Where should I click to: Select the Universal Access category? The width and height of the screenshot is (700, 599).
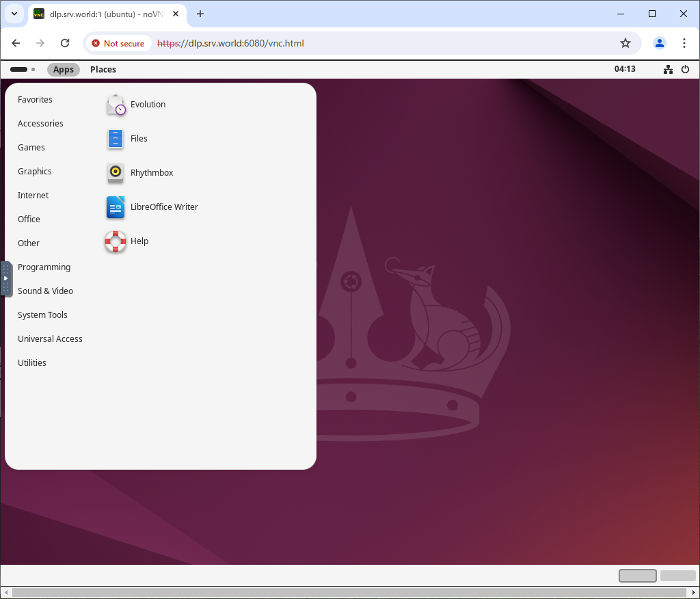click(x=50, y=339)
